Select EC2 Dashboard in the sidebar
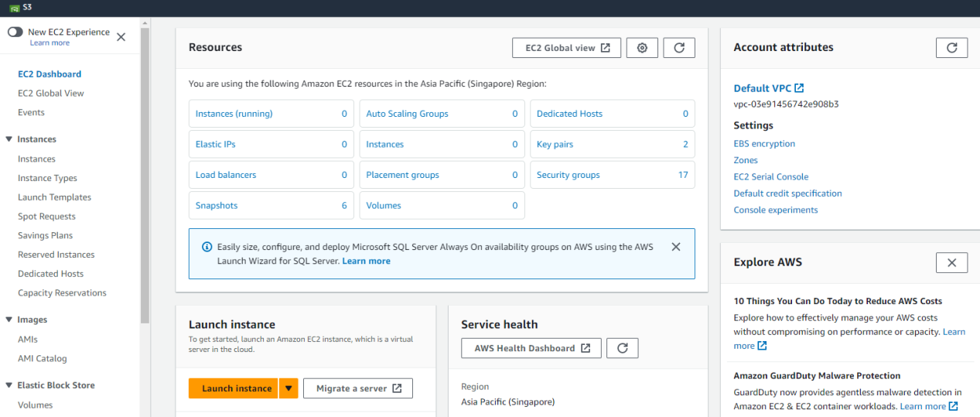The image size is (980, 417). pos(50,74)
